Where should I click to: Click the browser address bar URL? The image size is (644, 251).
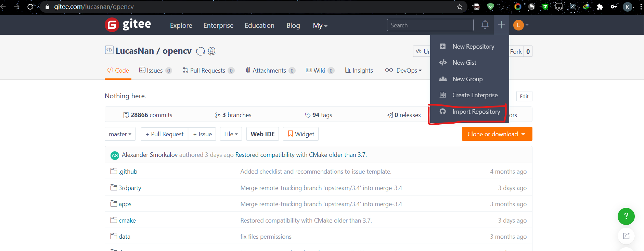pyautogui.click(x=94, y=7)
